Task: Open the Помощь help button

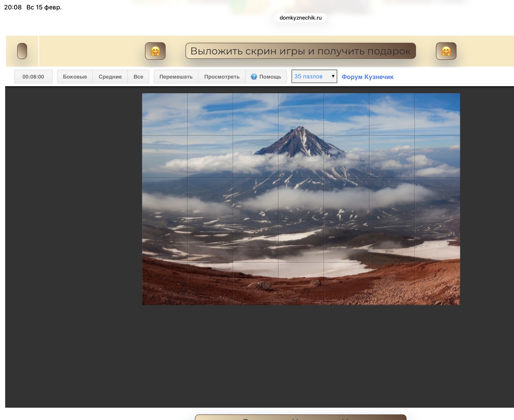Action: click(x=270, y=77)
